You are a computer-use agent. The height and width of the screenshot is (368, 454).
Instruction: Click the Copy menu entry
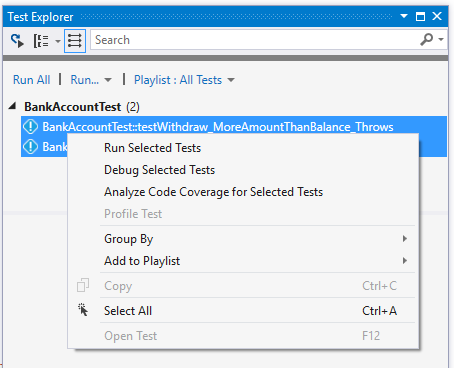[x=243, y=286]
